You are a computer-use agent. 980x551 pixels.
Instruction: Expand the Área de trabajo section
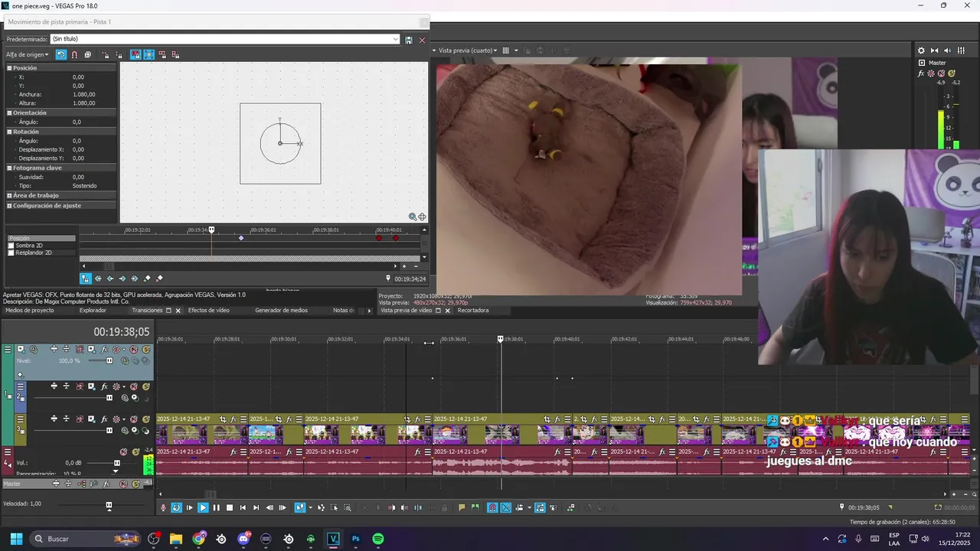pos(10,195)
